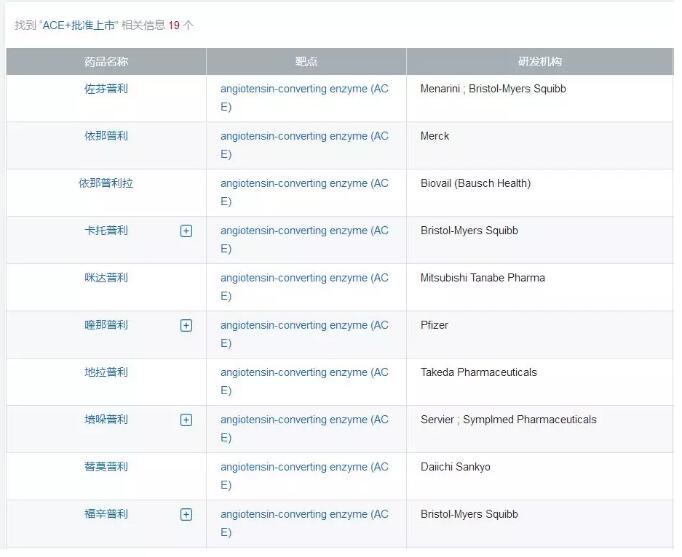Expand the 培哚普利 row plus icon
Viewport: 682px width, 557px height.
point(186,420)
